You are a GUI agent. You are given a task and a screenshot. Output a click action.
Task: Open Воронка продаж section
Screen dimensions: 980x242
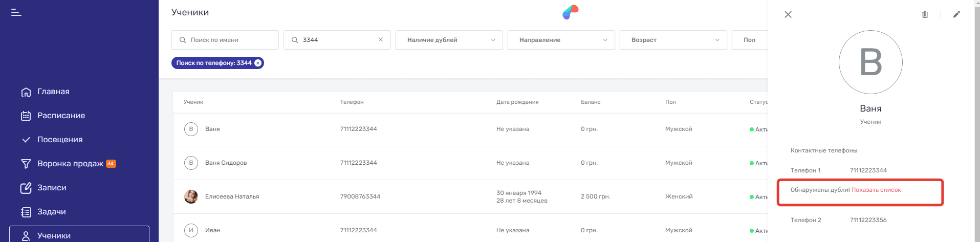[70, 164]
